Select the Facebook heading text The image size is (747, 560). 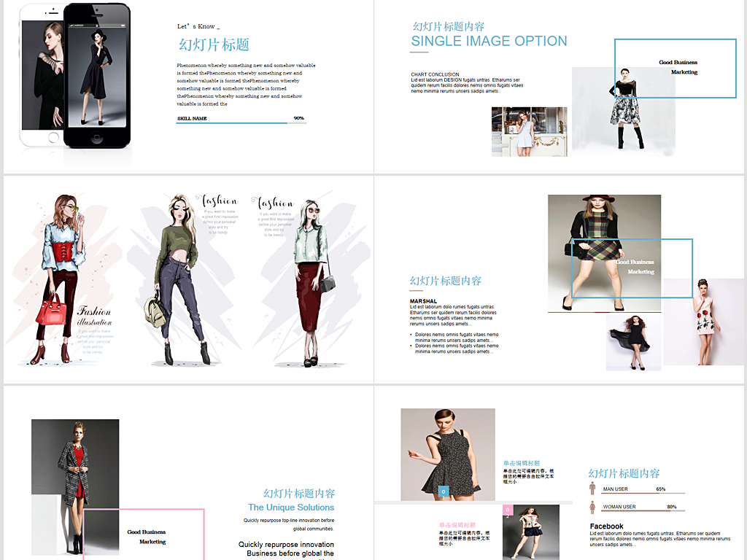click(x=606, y=526)
